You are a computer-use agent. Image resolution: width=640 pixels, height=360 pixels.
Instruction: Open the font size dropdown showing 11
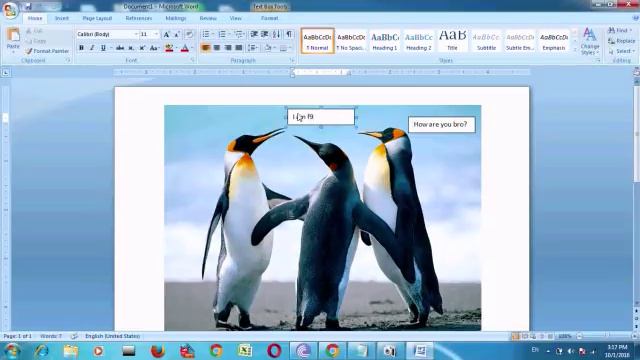point(156,35)
